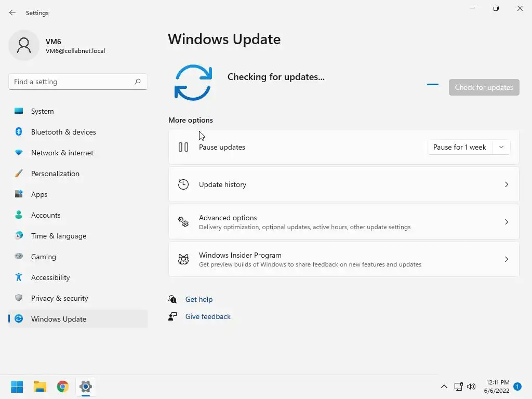Open Personalization settings
Screen dimensions: 532x399
pos(78,174)
